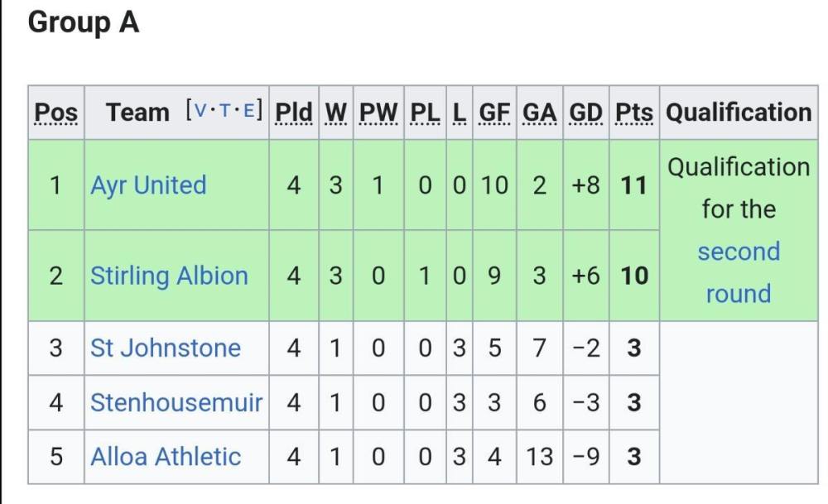The image size is (828, 504).
Task: Click the Group A section heading
Action: 83,23
